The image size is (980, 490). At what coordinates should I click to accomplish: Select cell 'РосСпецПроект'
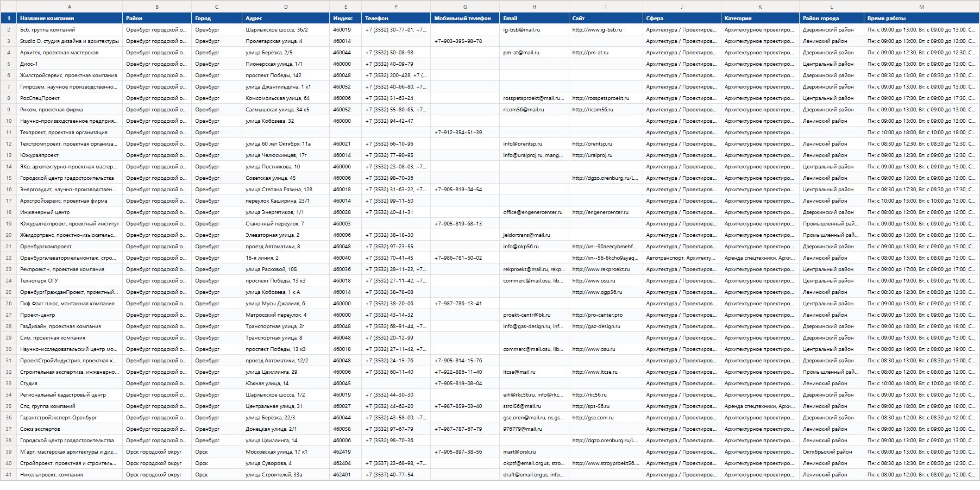pyautogui.click(x=70, y=98)
